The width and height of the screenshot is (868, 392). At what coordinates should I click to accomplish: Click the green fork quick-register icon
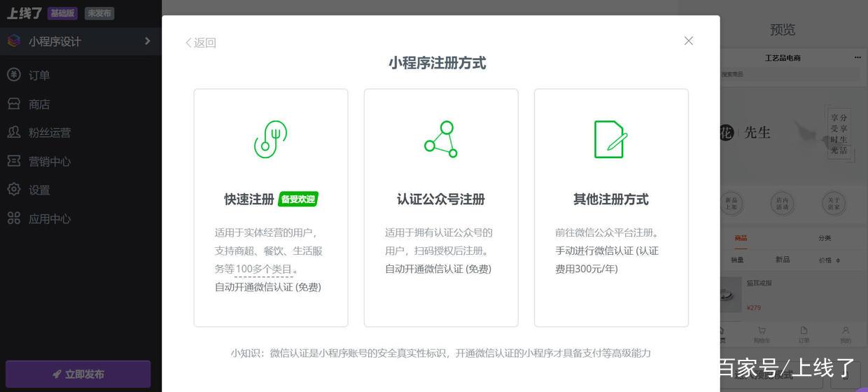270,139
